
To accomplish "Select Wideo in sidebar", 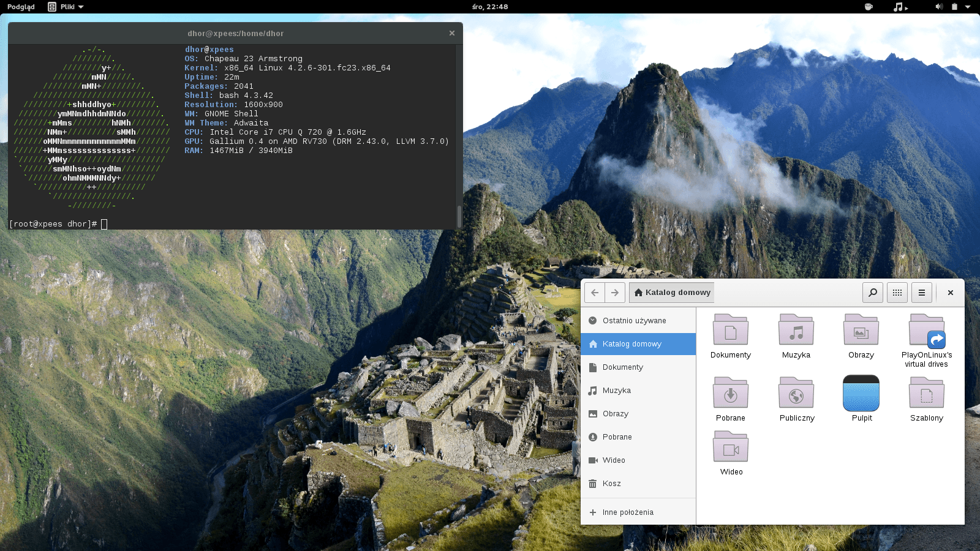I will pos(638,460).
